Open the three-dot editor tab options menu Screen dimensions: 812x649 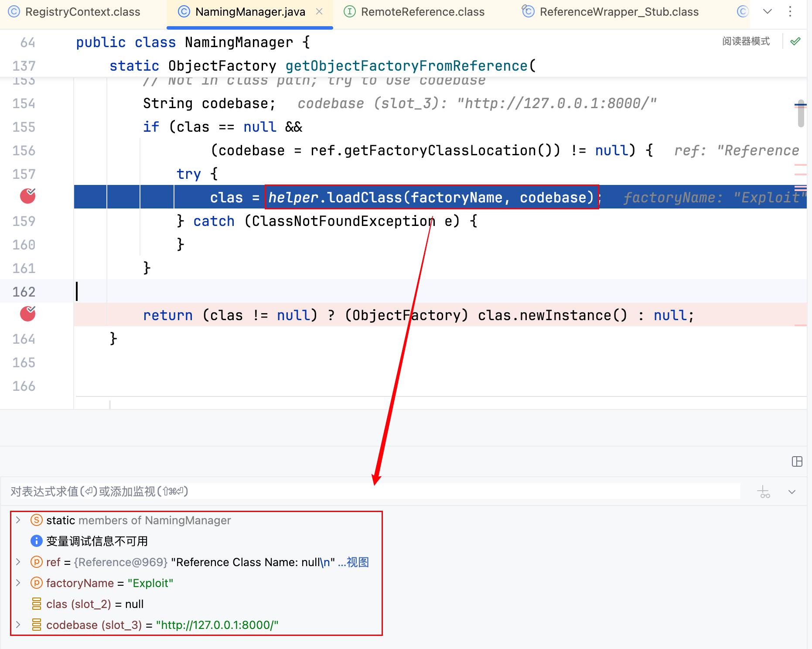click(x=790, y=12)
